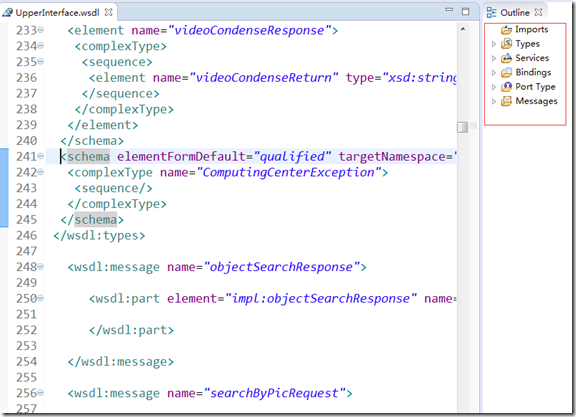Viewport: 576px width, 417px height.
Task: Click the editor scrollbar up arrow
Action: (463, 29)
